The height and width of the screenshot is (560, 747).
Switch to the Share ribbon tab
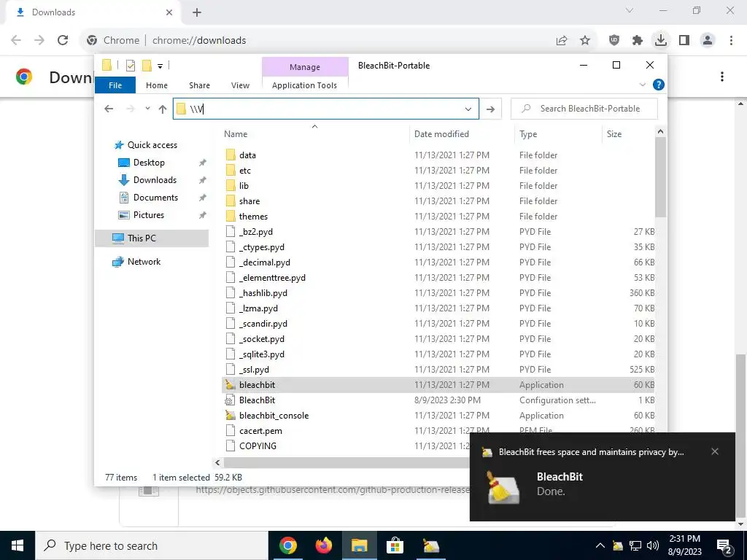199,85
